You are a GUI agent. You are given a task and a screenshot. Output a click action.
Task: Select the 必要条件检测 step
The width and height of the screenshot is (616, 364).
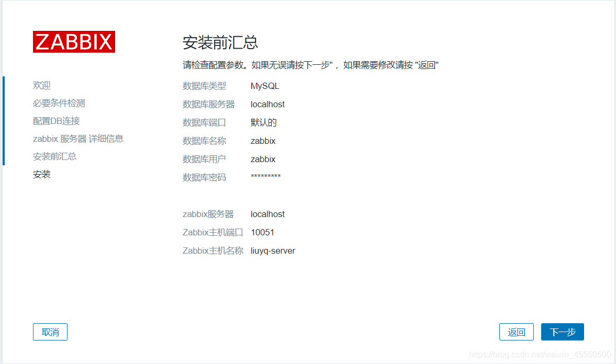59,103
